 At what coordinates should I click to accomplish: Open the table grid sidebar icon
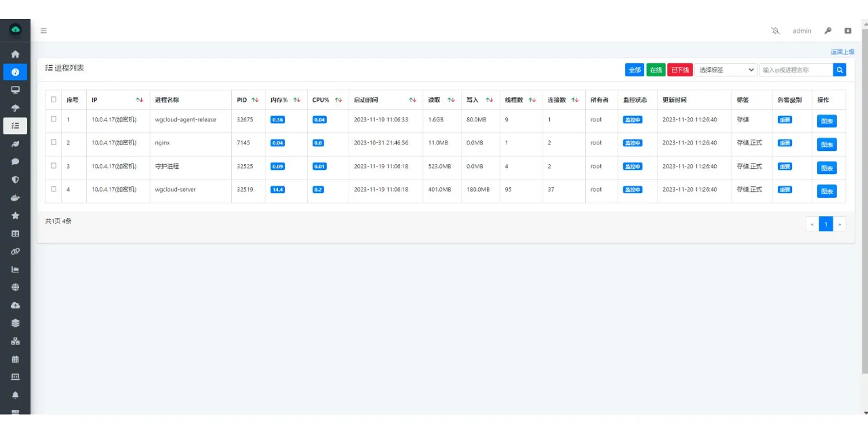(x=15, y=234)
